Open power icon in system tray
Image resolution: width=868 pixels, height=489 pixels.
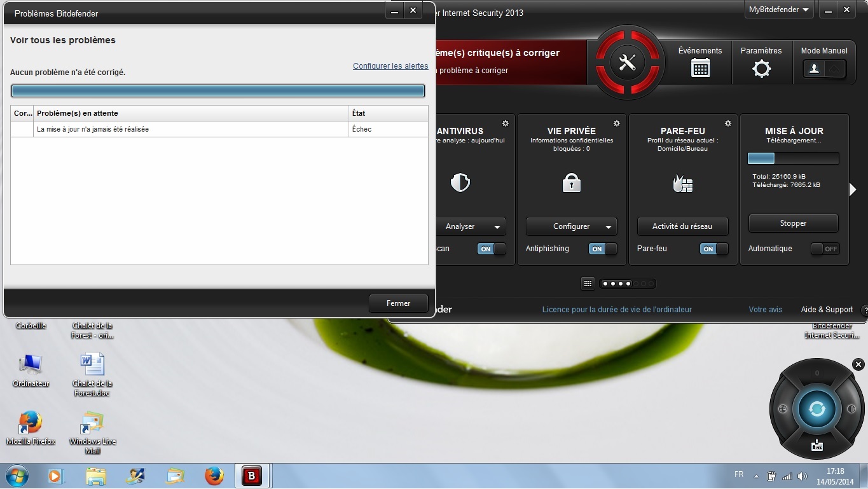tap(772, 476)
